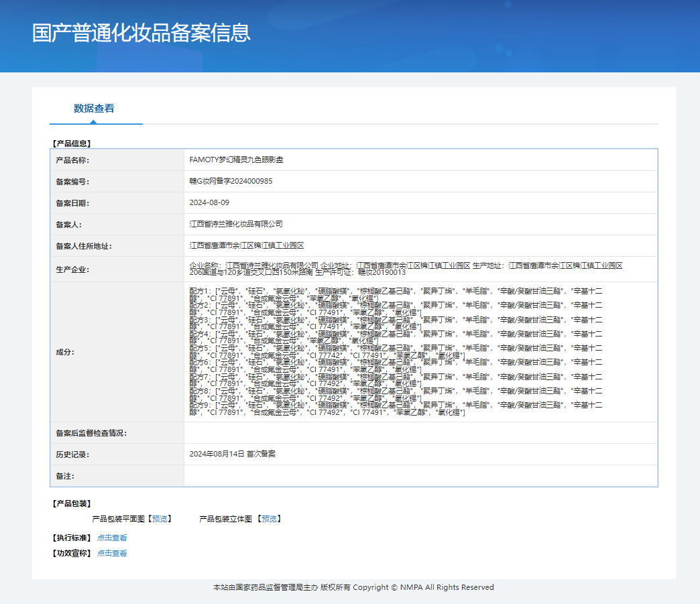Viewport: 700px width, 604px height.
Task: Click the 历史记录: label
Action: click(72, 455)
